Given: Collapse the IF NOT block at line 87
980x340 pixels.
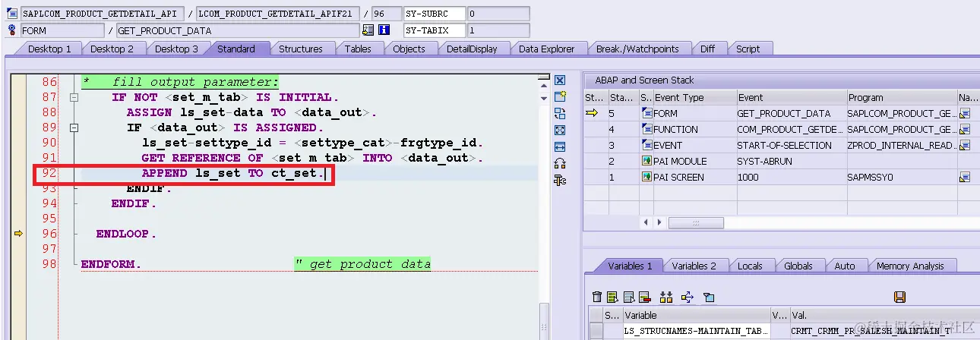Looking at the screenshot, I should (74, 98).
